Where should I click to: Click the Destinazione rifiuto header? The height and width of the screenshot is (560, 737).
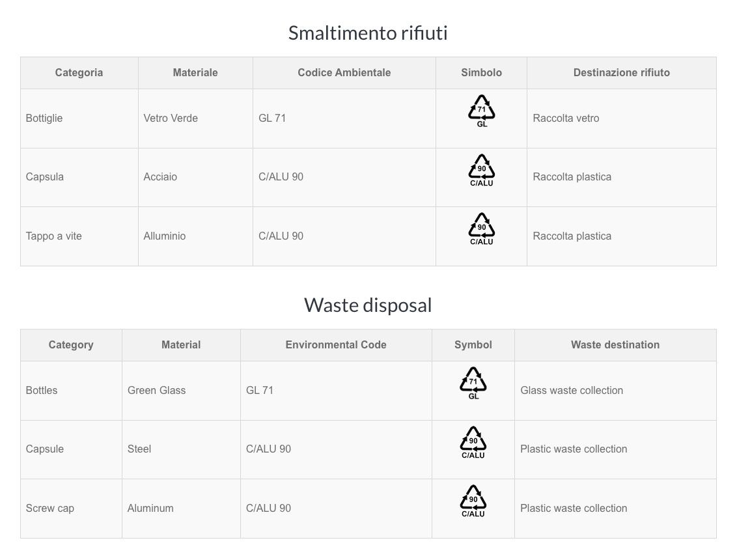click(621, 73)
